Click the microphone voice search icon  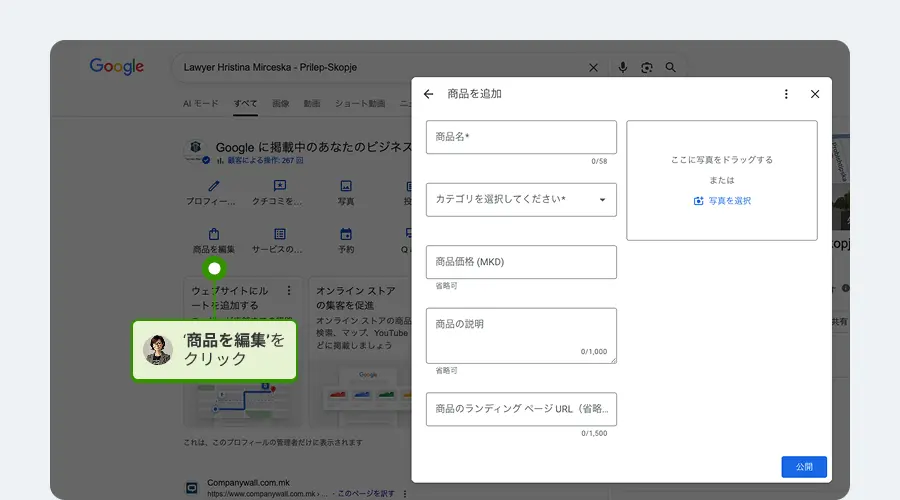pos(623,68)
